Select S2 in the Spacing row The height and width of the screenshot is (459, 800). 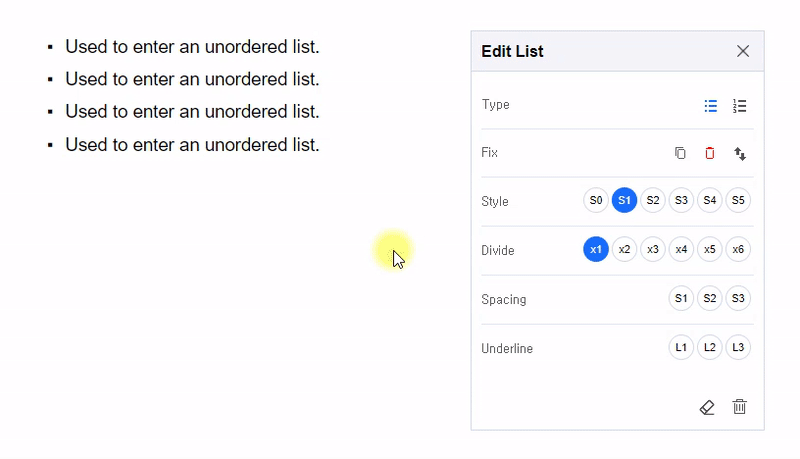click(x=710, y=298)
